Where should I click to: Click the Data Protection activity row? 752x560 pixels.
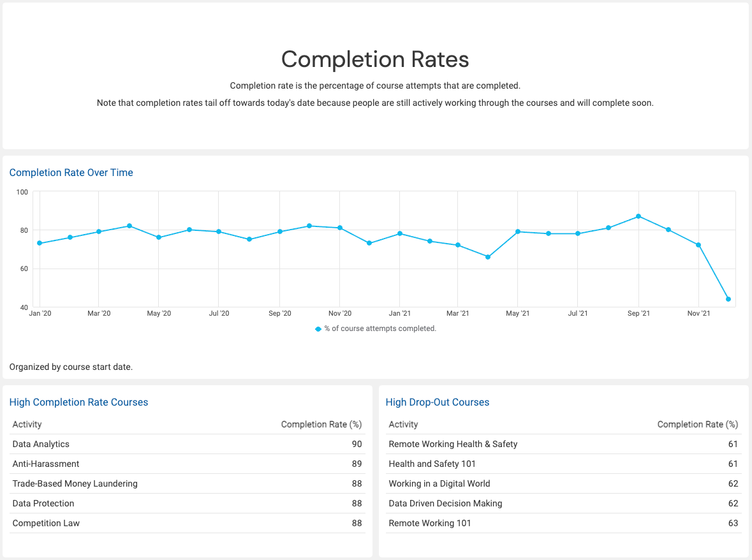point(187,503)
